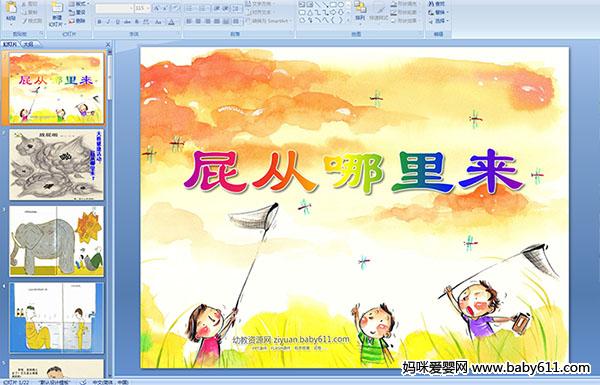Click the Find binoculars icon
Image resolution: width=600 pixels, height=385 pixels.
click(x=431, y=4)
